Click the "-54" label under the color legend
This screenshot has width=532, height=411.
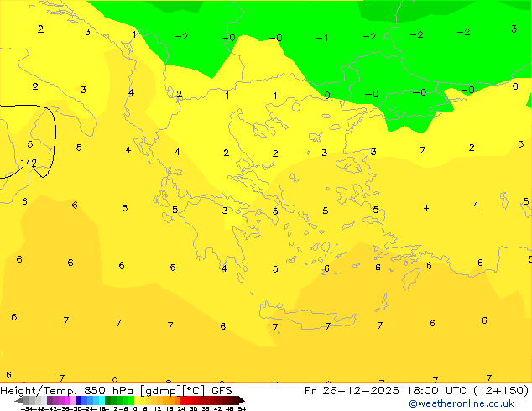pyautogui.click(x=27, y=409)
